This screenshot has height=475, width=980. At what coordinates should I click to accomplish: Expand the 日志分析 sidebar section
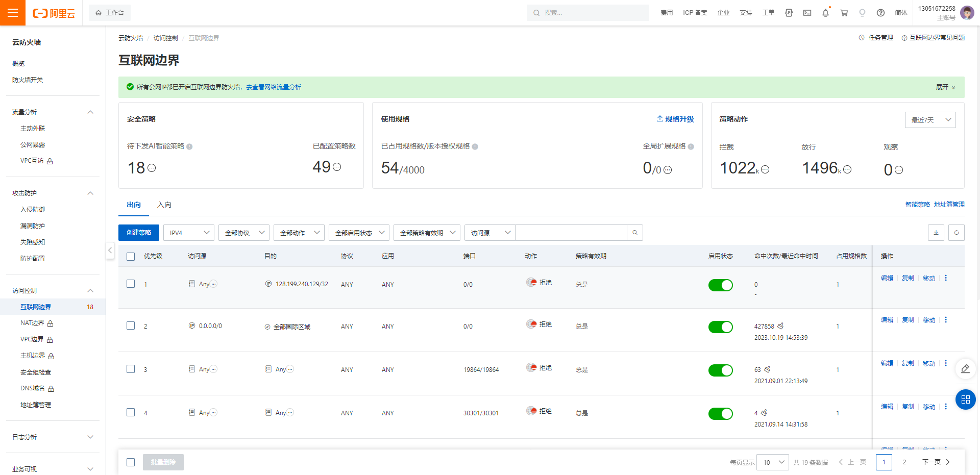click(53, 437)
